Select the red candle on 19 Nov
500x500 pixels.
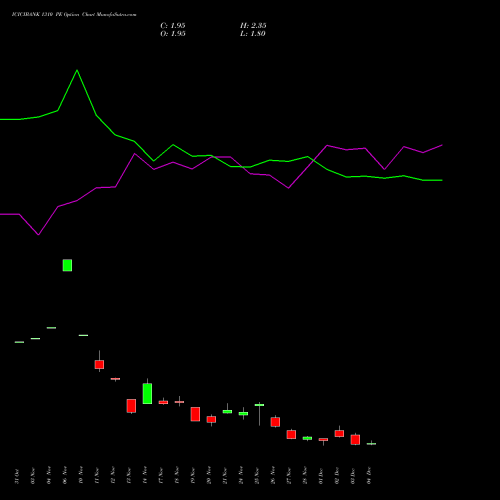(x=195, y=414)
